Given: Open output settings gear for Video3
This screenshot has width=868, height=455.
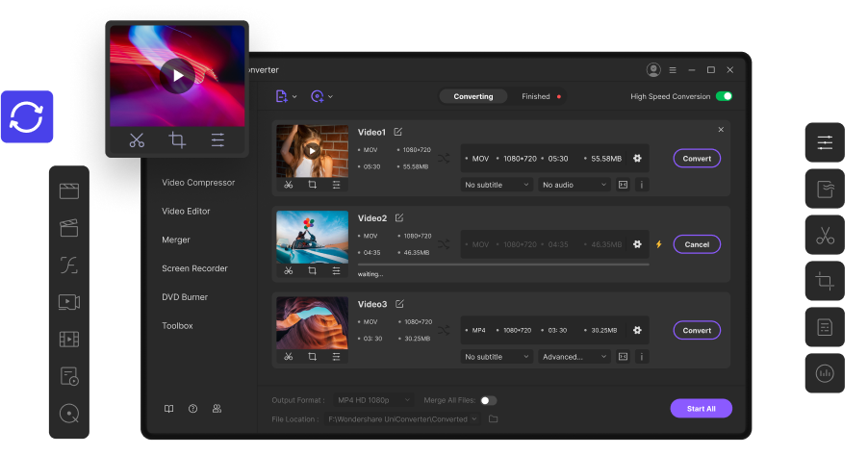Looking at the screenshot, I should (637, 330).
